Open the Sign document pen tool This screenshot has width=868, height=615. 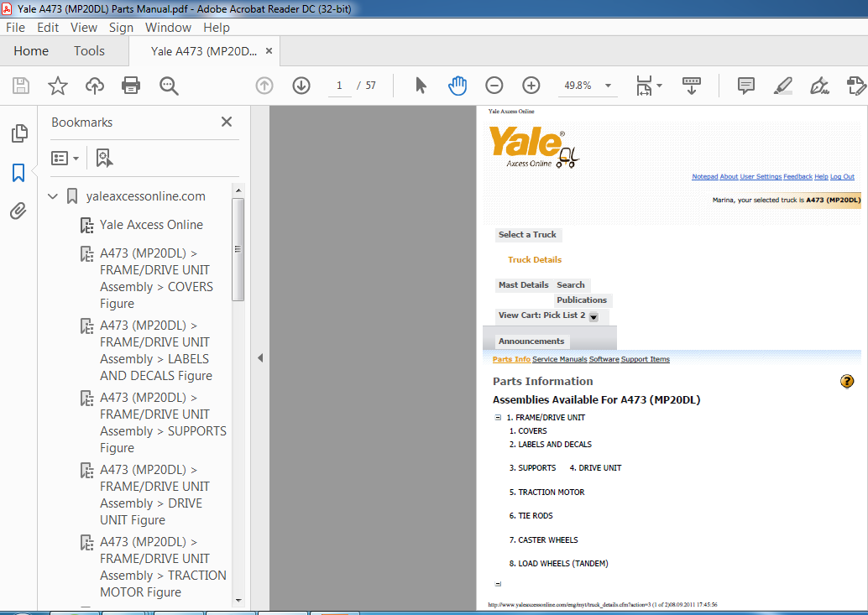[x=819, y=86]
